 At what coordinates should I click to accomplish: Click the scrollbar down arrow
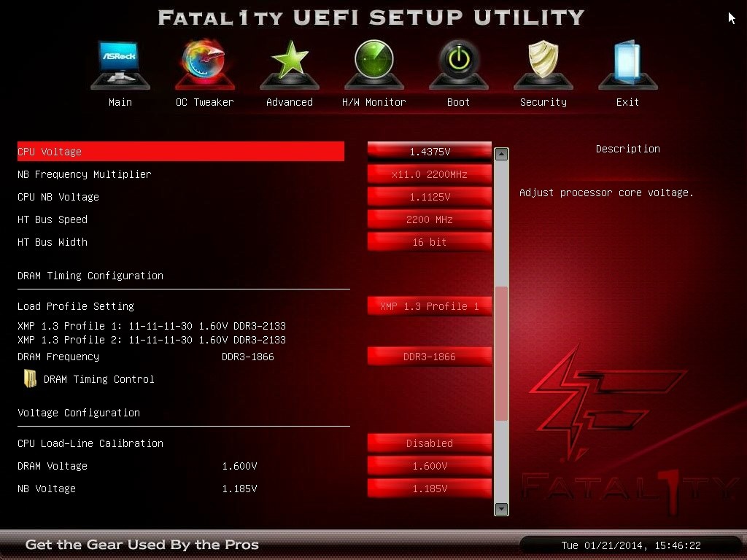click(x=501, y=509)
